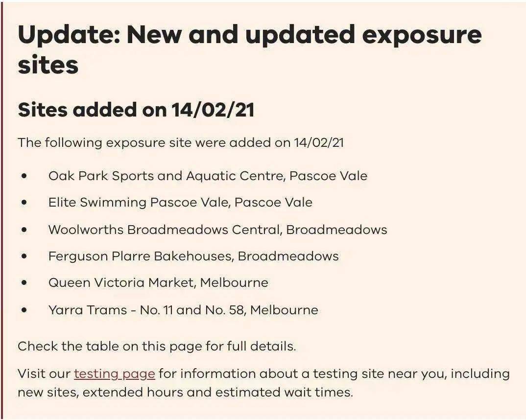
Task: Click 'The following exposure site were added' sentence
Action: [x=181, y=142]
